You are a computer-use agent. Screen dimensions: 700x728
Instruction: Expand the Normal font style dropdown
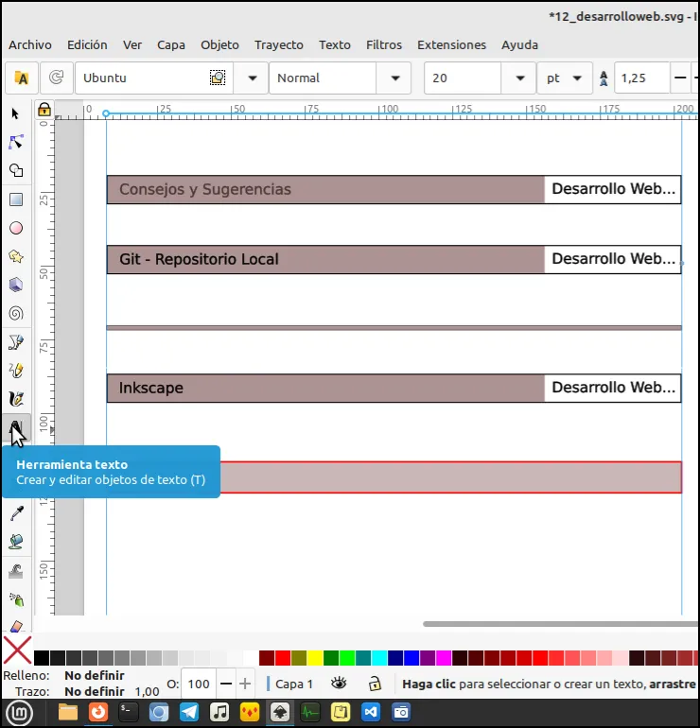tap(395, 78)
